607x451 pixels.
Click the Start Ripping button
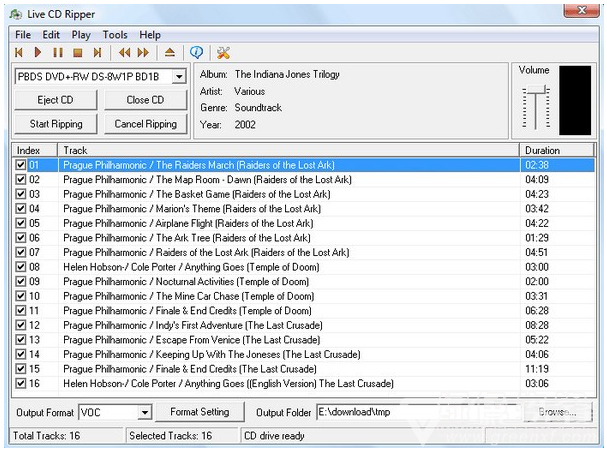click(56, 124)
